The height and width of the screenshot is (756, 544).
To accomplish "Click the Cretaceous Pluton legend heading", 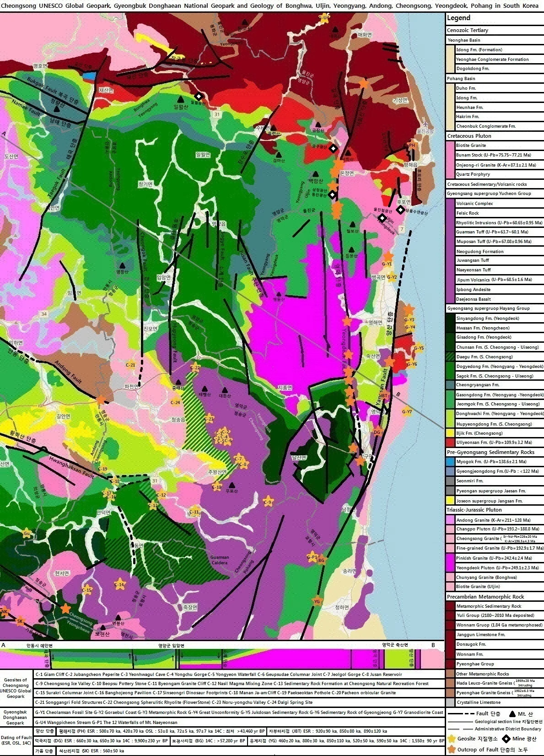I will click(x=469, y=136).
